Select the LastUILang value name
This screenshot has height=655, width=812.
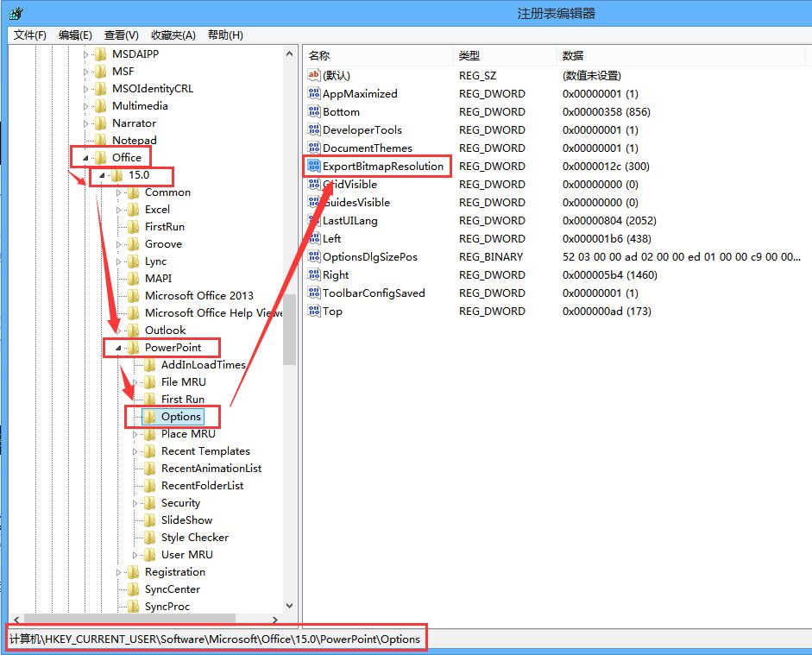(350, 221)
